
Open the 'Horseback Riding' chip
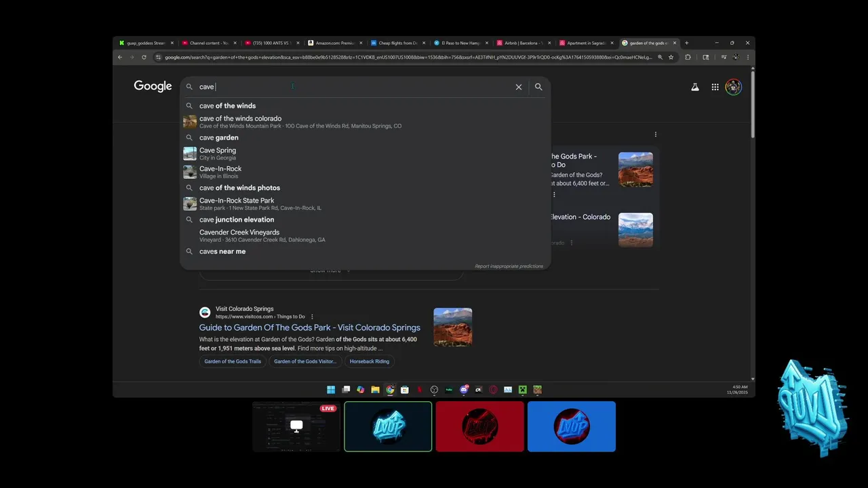(x=370, y=361)
